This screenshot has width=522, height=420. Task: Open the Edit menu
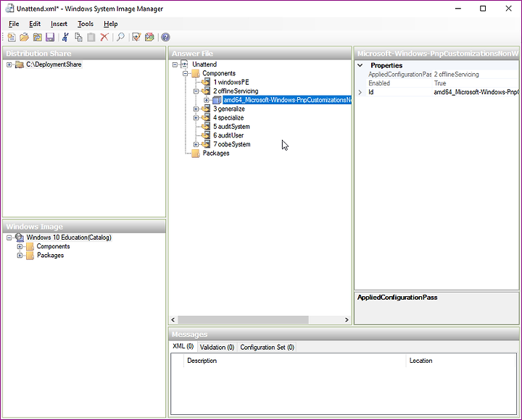35,24
